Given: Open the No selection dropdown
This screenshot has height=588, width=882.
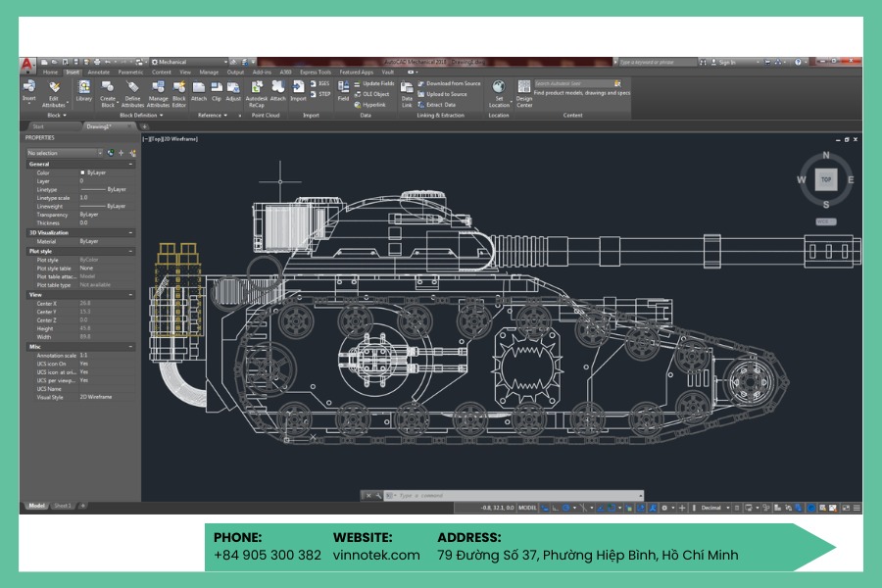Looking at the screenshot, I should coord(65,153).
